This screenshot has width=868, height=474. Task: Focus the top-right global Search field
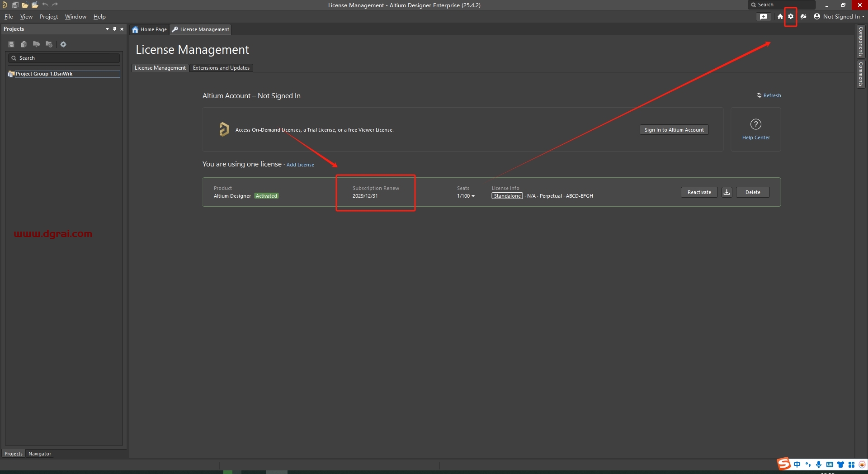782,5
